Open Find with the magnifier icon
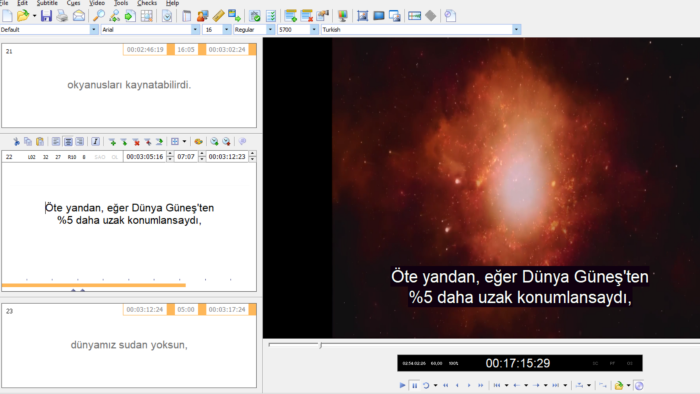The width and height of the screenshot is (700, 394). tap(99, 16)
